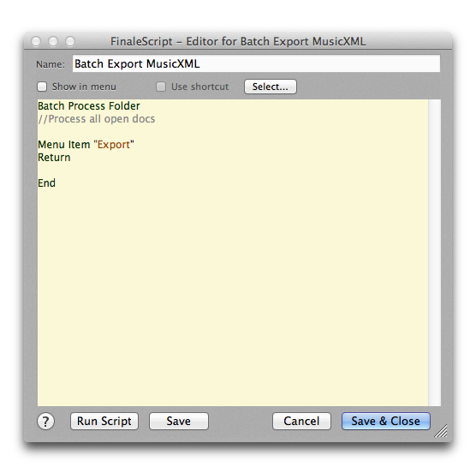The width and height of the screenshot is (476, 473).
Task: Close the FinaleScript editor window
Action: click(36, 41)
